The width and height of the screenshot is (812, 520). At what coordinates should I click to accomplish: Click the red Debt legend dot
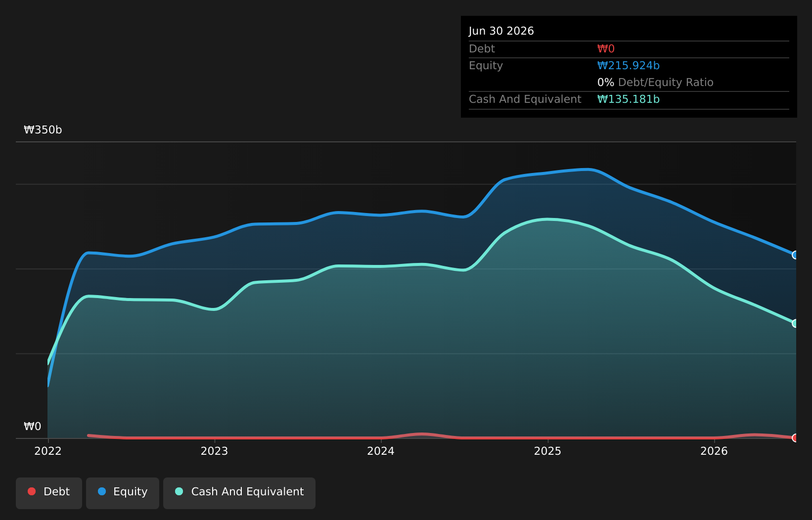32,491
